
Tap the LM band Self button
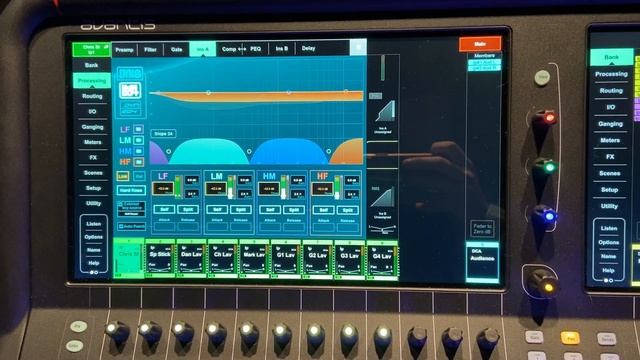tap(217, 210)
